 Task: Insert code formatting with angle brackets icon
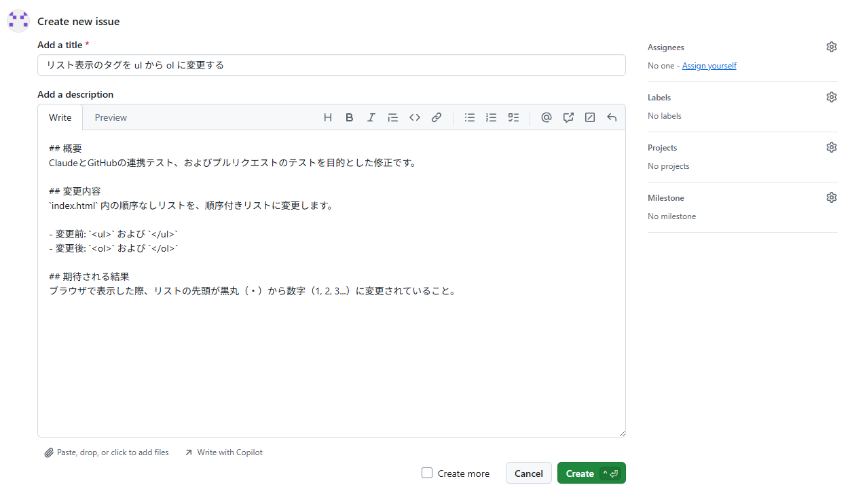[x=415, y=117]
